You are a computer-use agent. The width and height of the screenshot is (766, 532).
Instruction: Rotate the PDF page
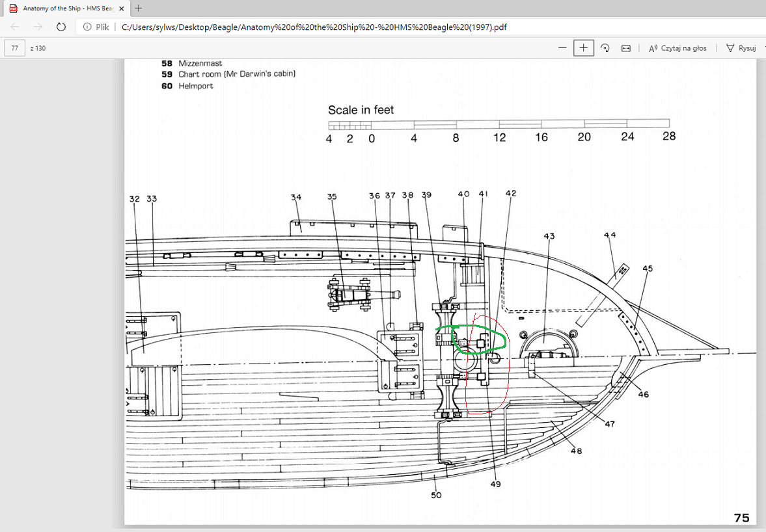[605, 48]
